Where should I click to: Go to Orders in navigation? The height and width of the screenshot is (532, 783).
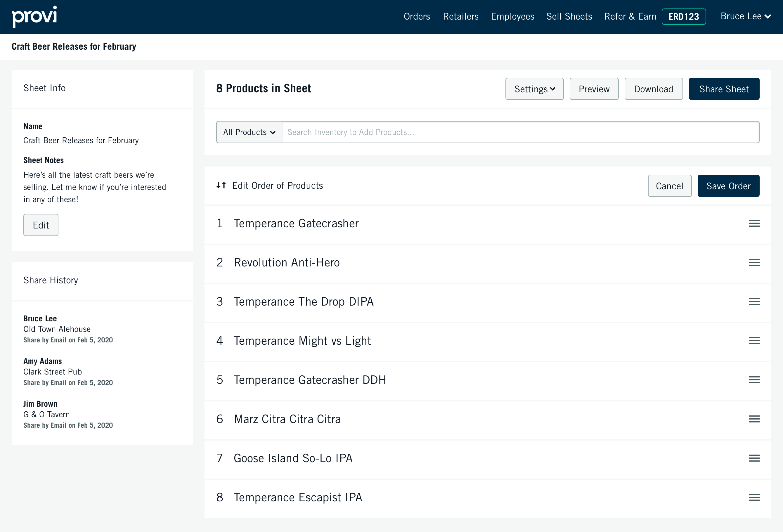pyautogui.click(x=417, y=16)
